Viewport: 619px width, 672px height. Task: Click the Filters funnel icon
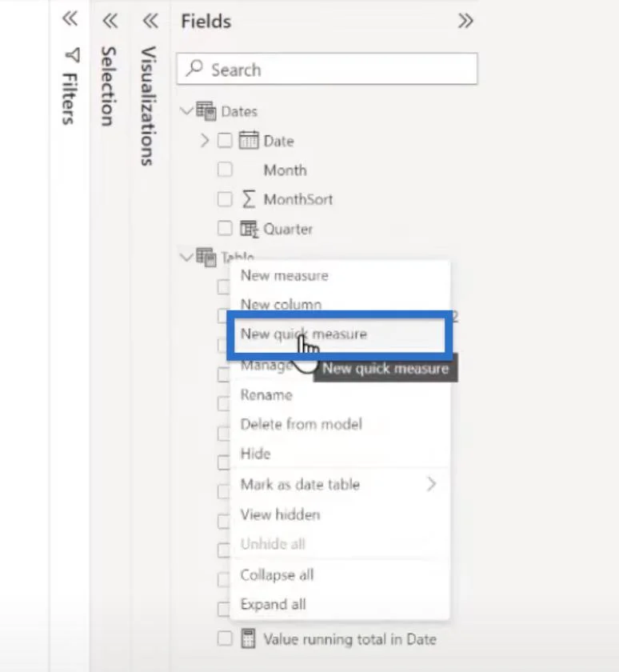(73, 55)
